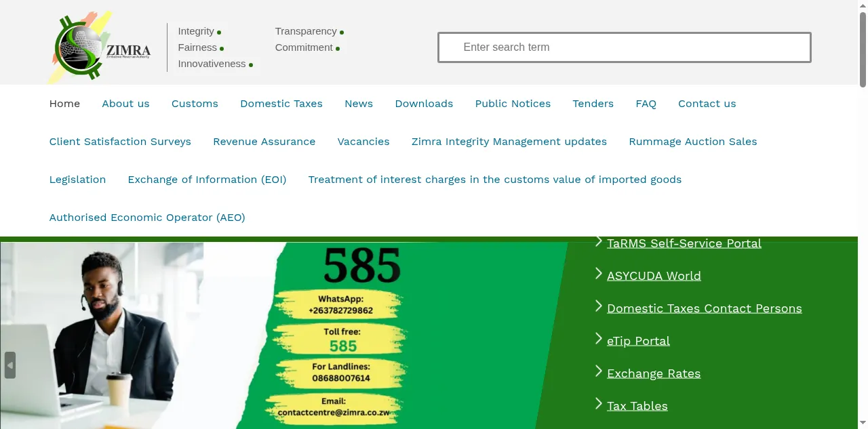Click the Transparency value text
The image size is (868, 429).
click(x=306, y=31)
